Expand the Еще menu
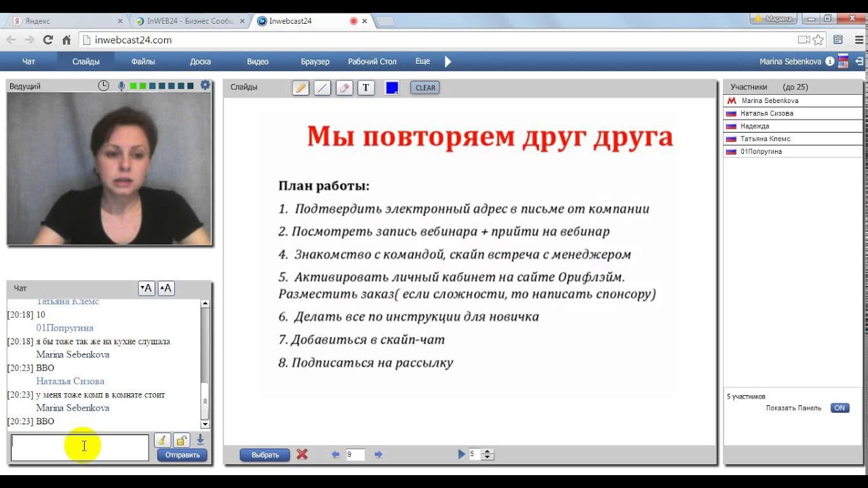The image size is (868, 488). [x=422, y=61]
